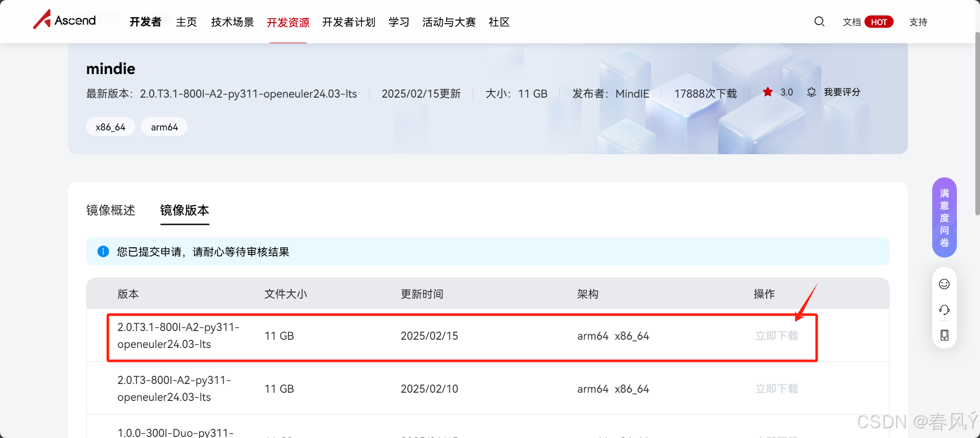Click the 2025/02/15更新 text in header

click(x=421, y=94)
